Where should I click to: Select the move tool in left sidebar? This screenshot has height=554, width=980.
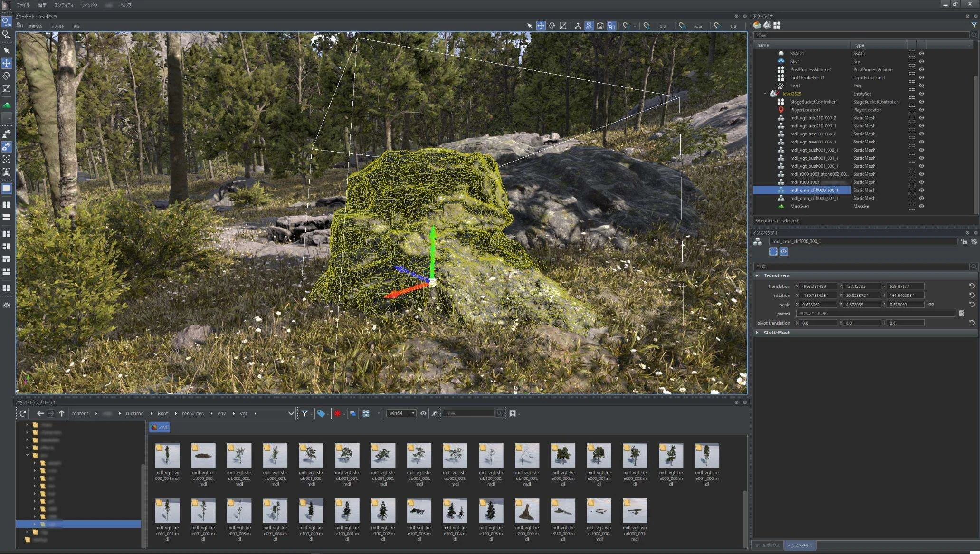[x=7, y=63]
